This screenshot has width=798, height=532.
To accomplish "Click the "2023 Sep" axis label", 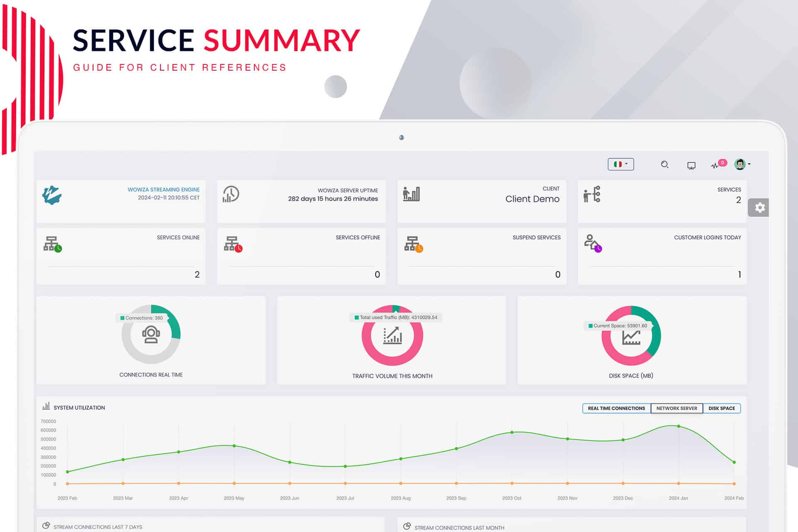I will 456,498.
